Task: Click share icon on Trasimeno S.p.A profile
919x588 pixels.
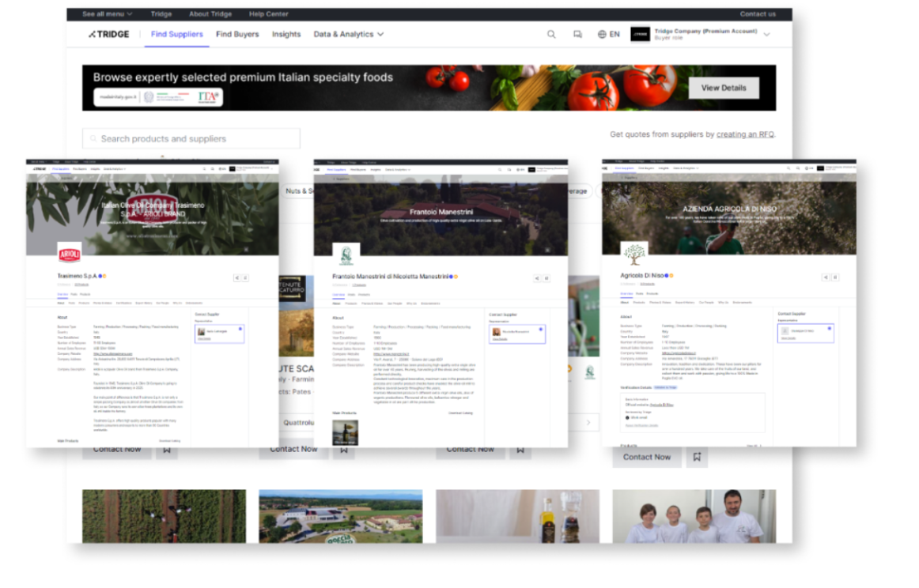Action: [x=237, y=278]
